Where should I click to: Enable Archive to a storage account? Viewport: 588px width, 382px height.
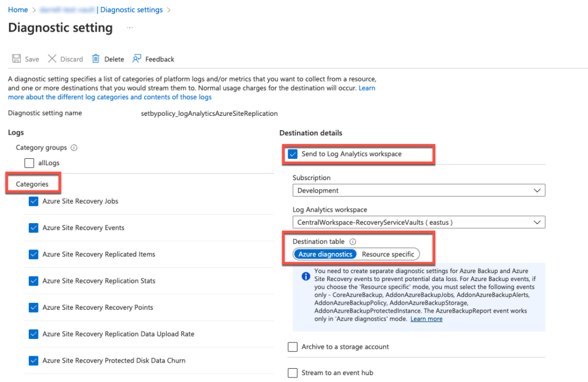coord(292,346)
